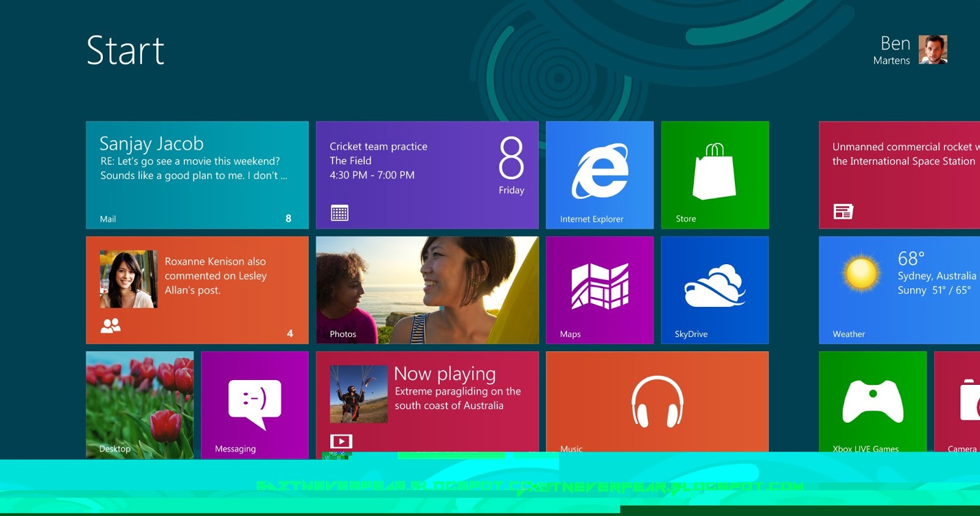This screenshot has height=516, width=980.
Task: Launch Xbox LIVE Games controller icon
Action: coord(873,401)
